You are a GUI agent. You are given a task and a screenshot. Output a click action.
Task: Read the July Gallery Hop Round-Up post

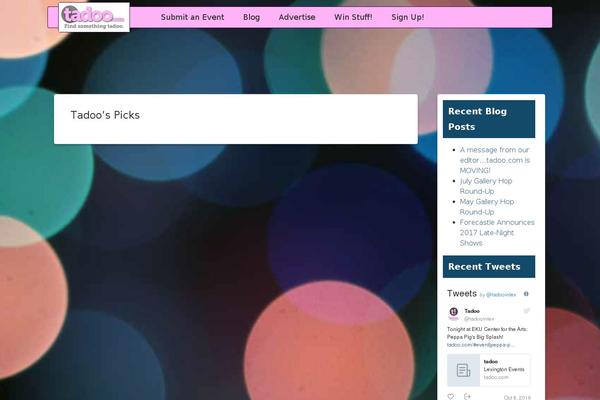(486, 186)
